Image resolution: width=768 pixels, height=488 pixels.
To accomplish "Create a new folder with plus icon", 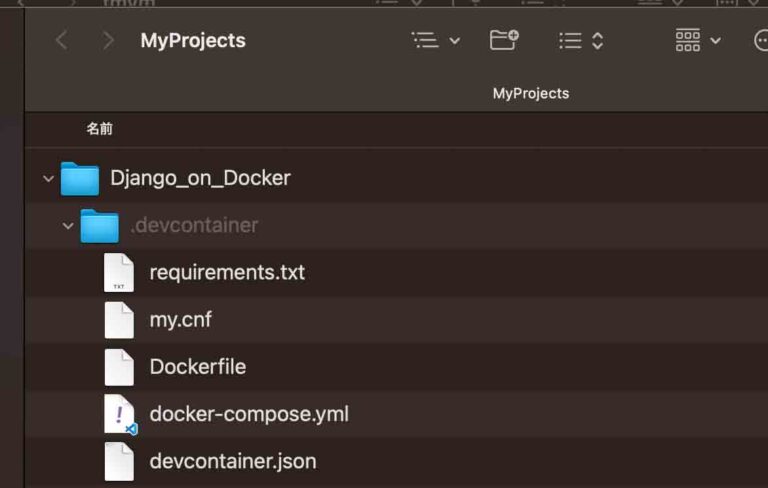I will pyautogui.click(x=504, y=40).
